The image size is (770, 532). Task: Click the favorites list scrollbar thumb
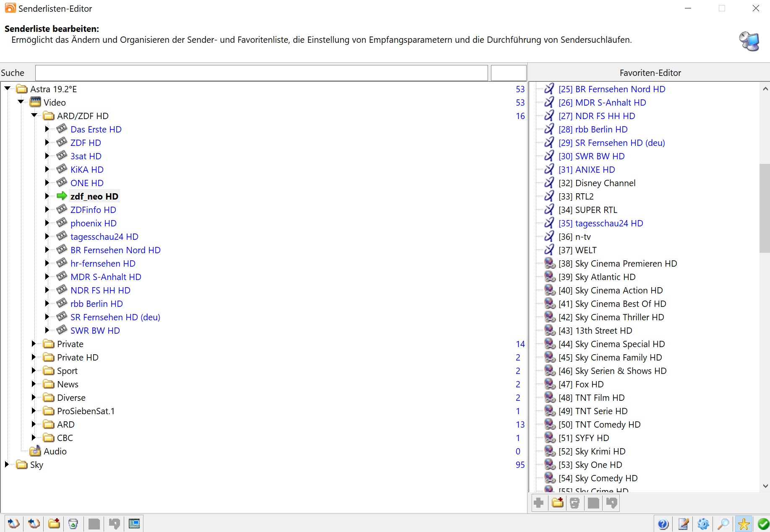tap(765, 208)
